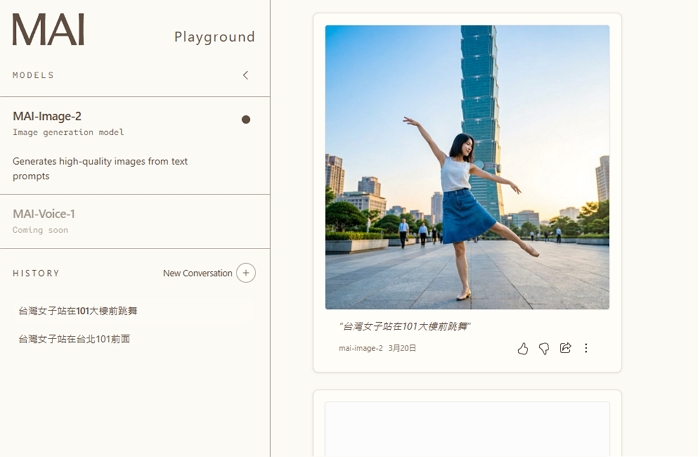
Task: Click the mai-image-2 model label under image
Action: point(361,348)
